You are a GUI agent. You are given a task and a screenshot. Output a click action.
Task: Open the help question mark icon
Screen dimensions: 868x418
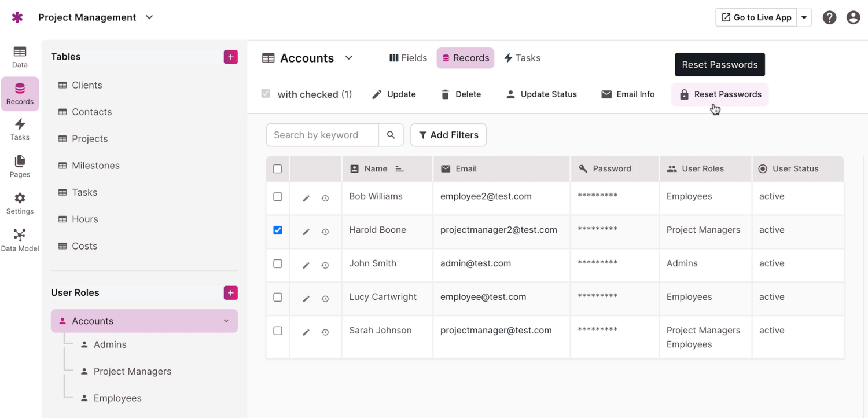[x=829, y=17]
